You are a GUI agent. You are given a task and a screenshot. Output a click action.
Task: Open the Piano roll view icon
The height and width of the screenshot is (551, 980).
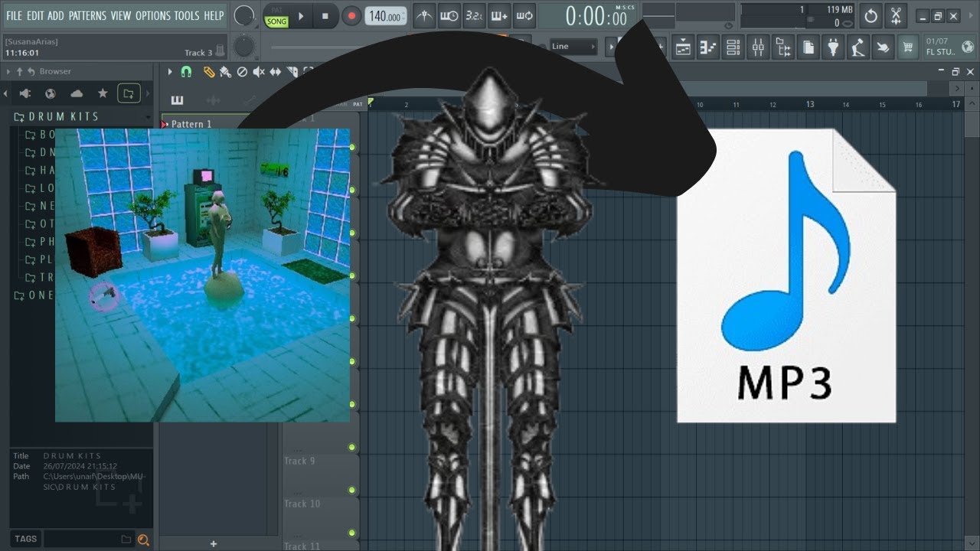(x=708, y=47)
